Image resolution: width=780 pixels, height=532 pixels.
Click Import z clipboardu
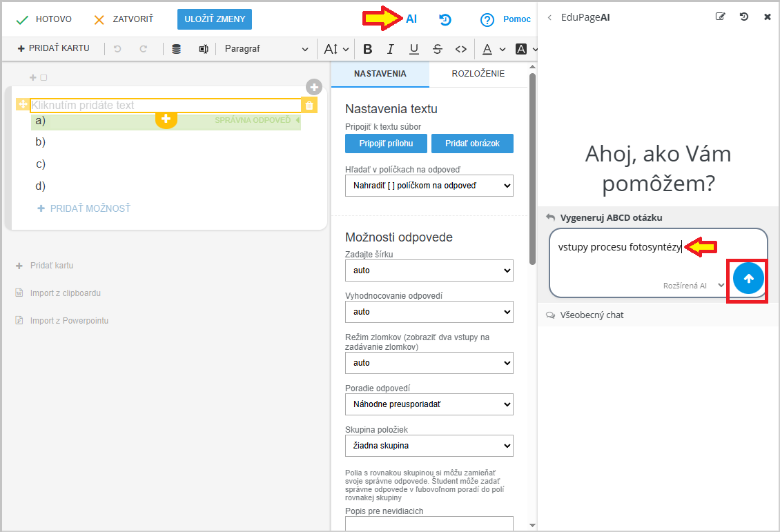pyautogui.click(x=58, y=293)
